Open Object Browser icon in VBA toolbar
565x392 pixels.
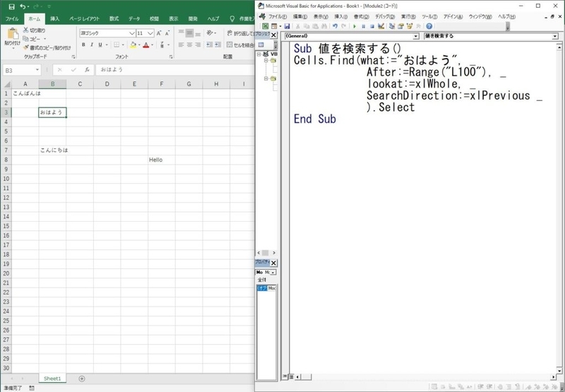click(410, 26)
